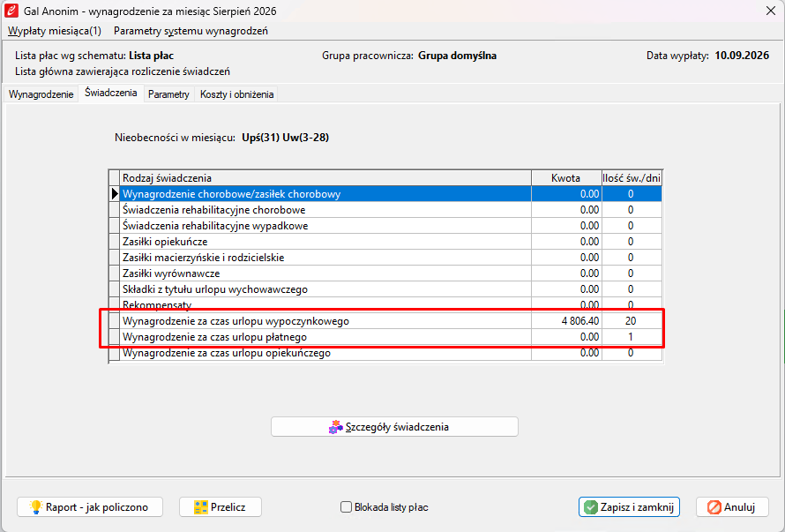The height and width of the screenshot is (532, 785).
Task: Switch to the Wynagrodzenie tab
Action: point(41,94)
